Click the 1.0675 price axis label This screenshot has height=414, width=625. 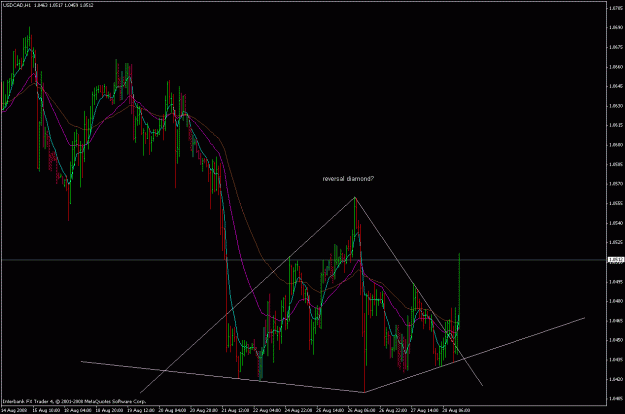pos(616,47)
